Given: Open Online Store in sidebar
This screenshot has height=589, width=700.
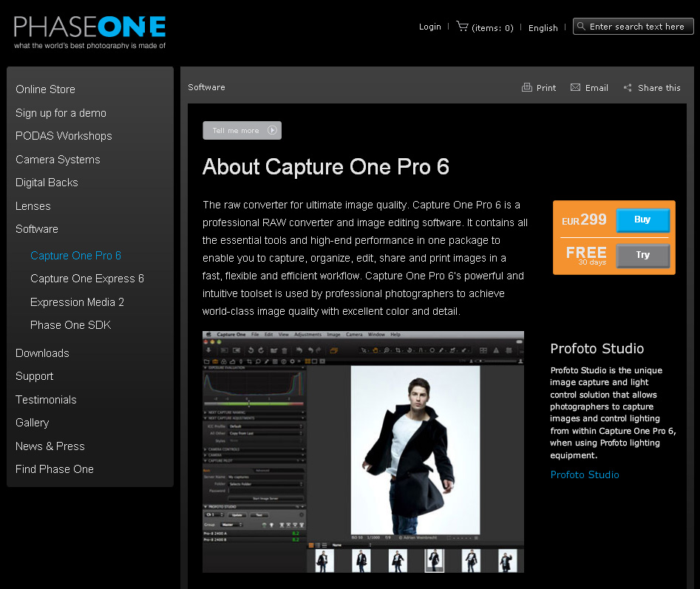Looking at the screenshot, I should [45, 89].
